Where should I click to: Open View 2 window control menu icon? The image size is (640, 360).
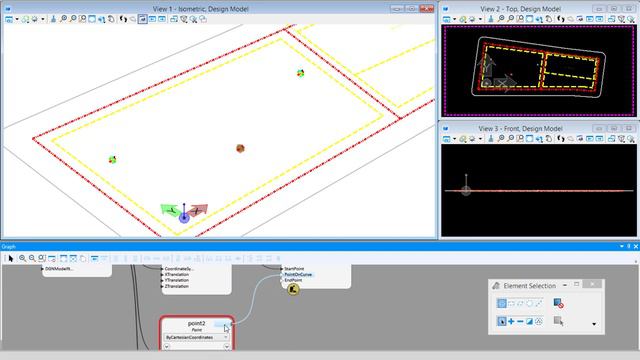coord(445,9)
